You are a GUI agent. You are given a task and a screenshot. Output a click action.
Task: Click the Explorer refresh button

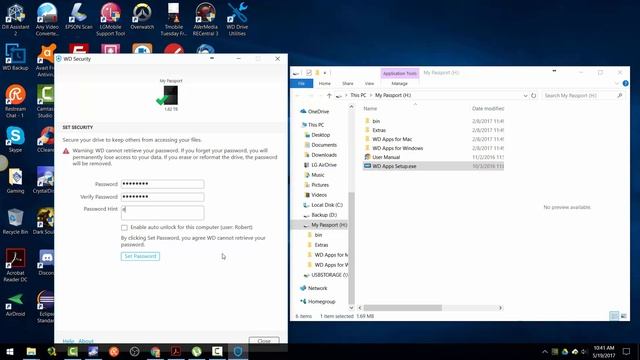533,96
